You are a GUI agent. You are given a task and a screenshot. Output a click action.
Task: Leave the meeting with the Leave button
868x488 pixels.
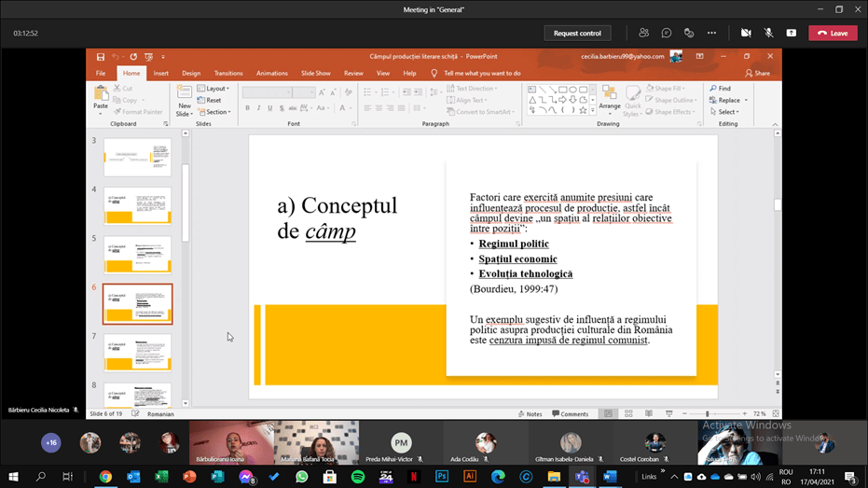832,33
